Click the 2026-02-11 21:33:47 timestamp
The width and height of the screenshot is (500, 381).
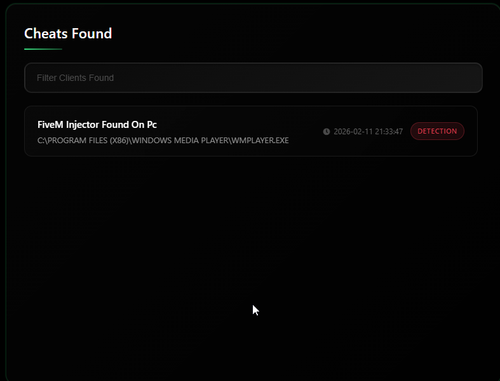click(368, 132)
